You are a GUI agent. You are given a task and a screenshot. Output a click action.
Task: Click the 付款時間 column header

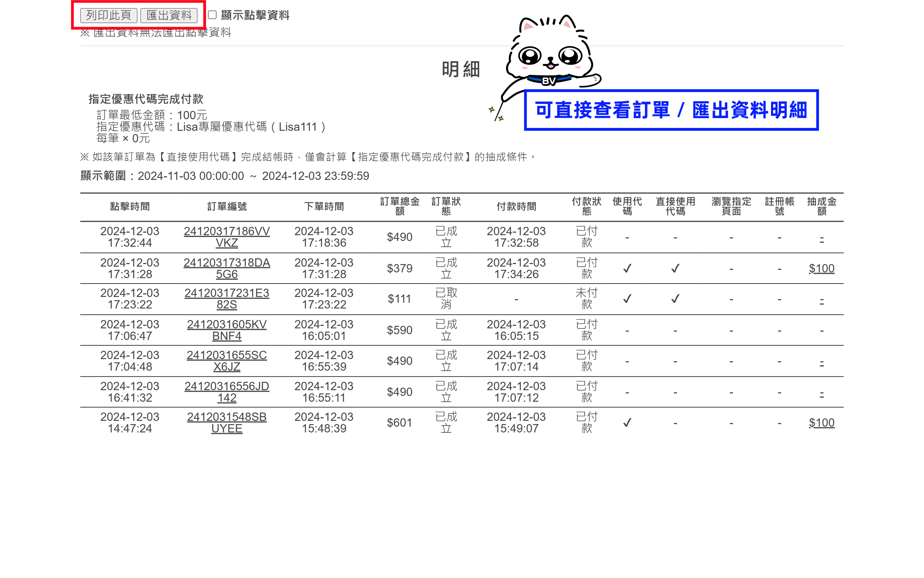coord(516,206)
